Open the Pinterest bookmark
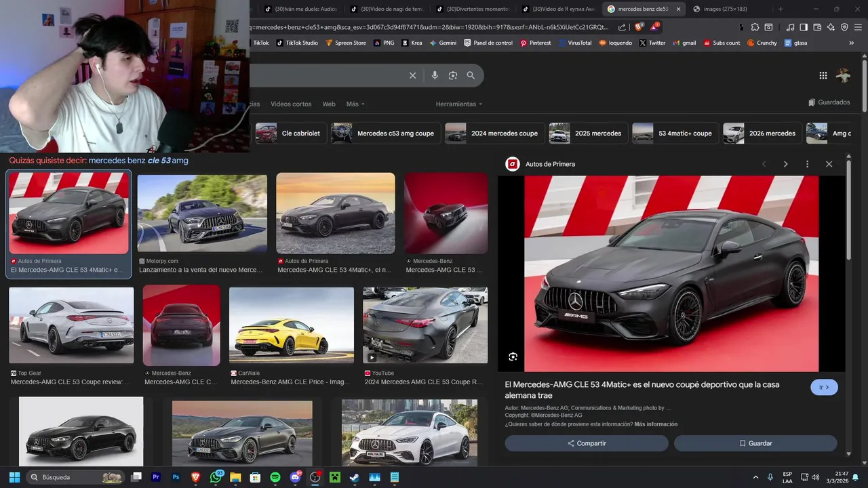 (535, 43)
